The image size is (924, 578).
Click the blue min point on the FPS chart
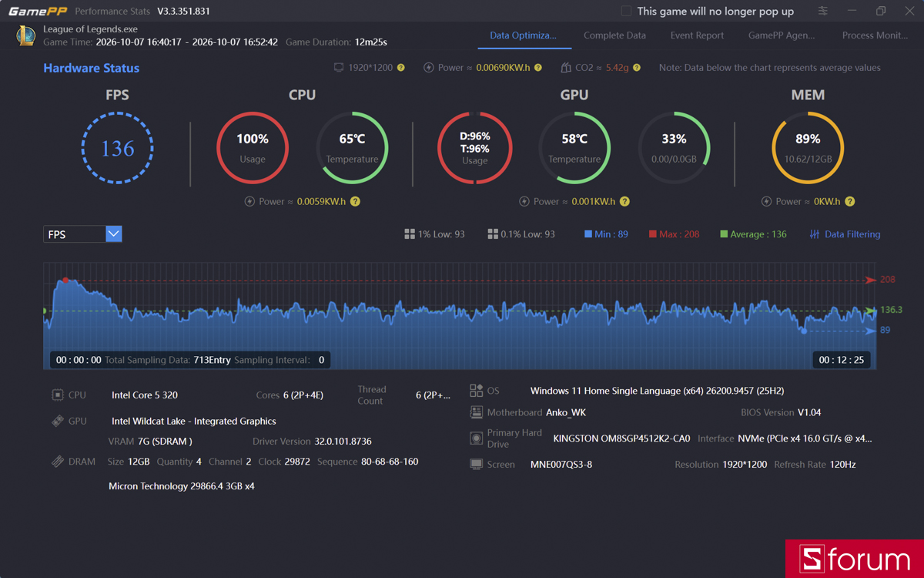click(804, 331)
